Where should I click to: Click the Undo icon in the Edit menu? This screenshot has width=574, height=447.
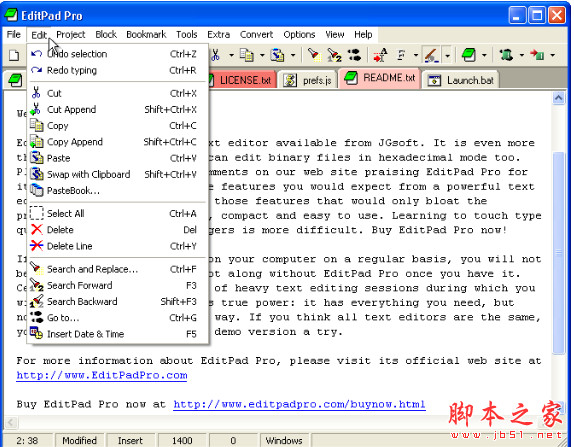coord(36,54)
